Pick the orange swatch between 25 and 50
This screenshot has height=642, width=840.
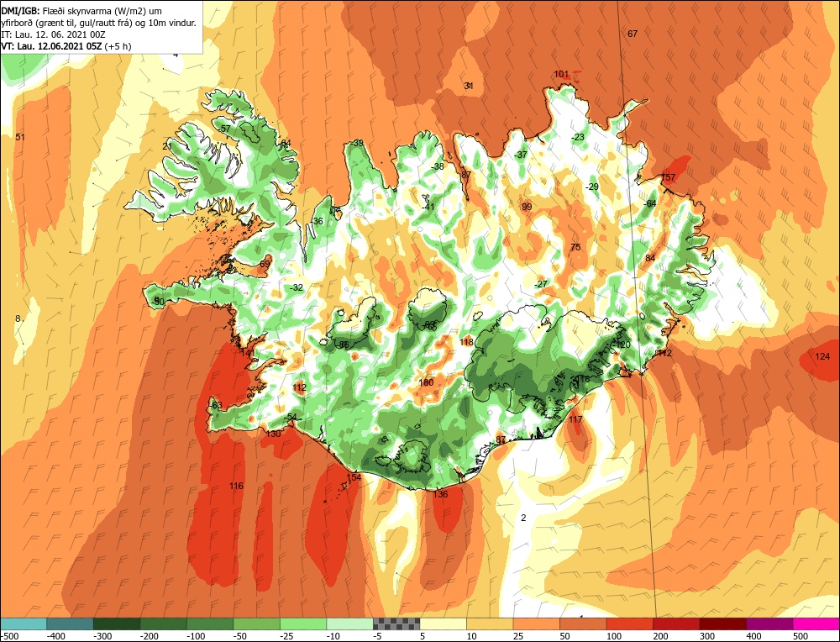536,624
